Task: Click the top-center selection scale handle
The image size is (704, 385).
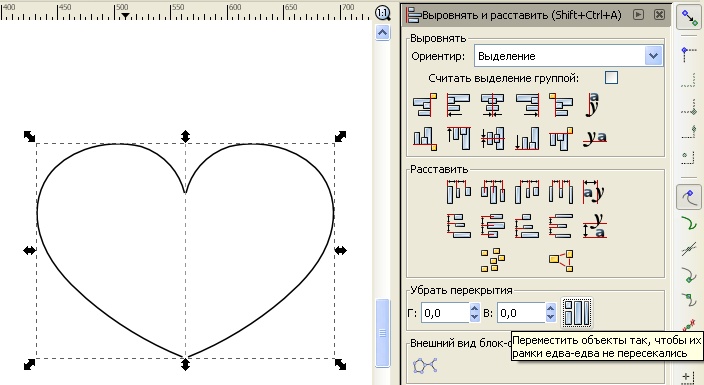Action: [185, 136]
